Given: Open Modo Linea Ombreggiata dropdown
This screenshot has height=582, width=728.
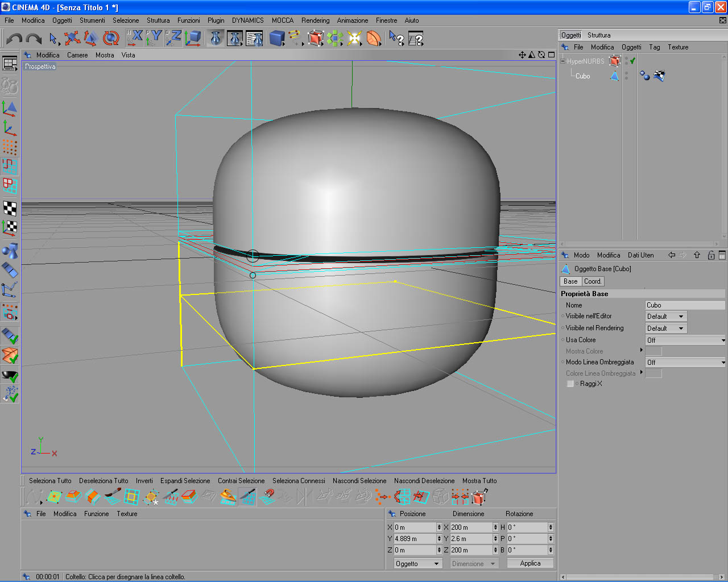Looking at the screenshot, I should (685, 363).
